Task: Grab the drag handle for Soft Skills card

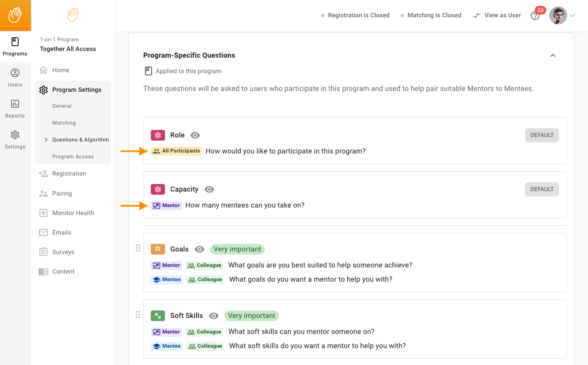Action: click(138, 314)
